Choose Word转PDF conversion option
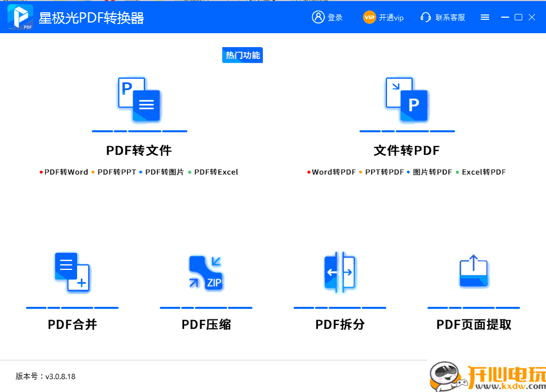This screenshot has height=392, width=546. coord(335,172)
